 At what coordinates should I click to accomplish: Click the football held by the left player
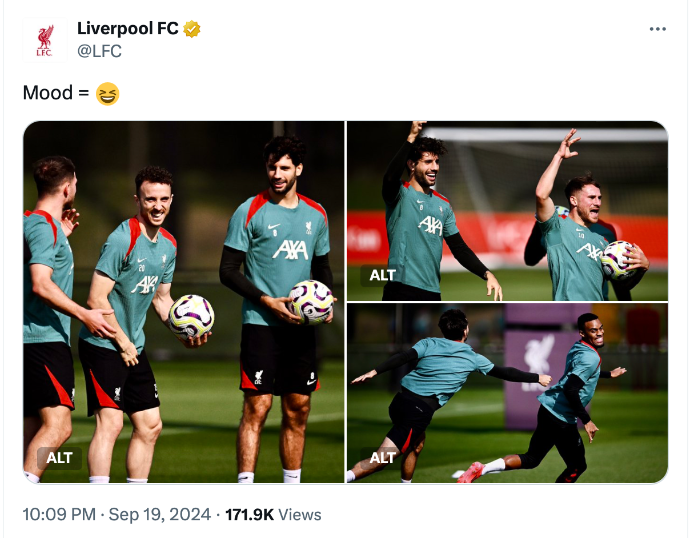(191, 317)
